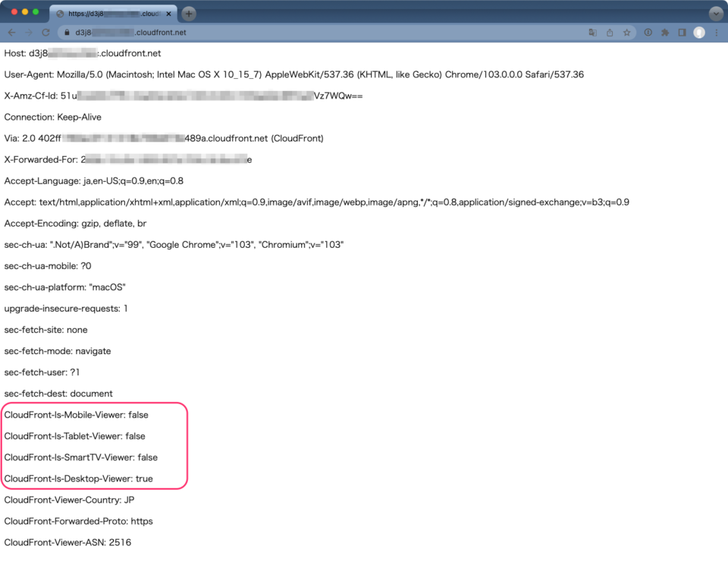Reload the cloudfront.net page
Image resolution: width=728 pixels, height=561 pixels.
point(45,32)
